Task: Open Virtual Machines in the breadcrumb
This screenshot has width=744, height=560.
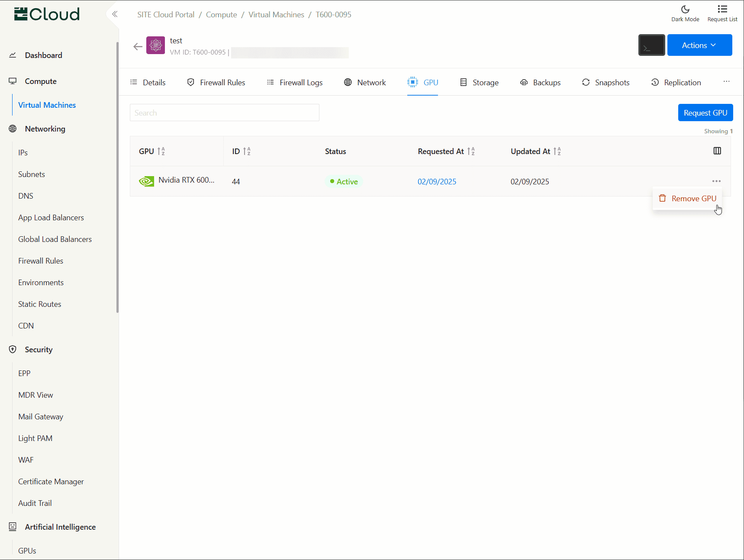Action: (276, 15)
